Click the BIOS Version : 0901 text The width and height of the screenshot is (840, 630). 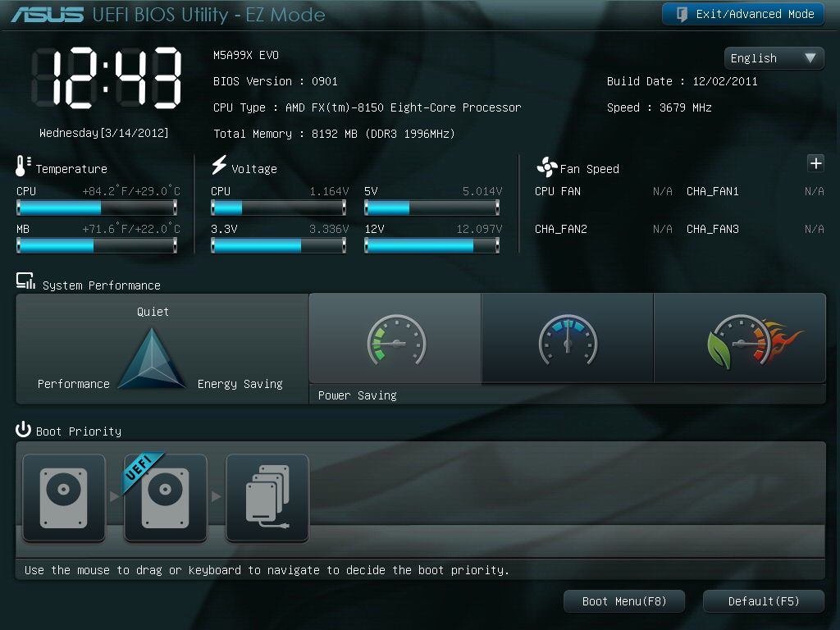point(276,81)
